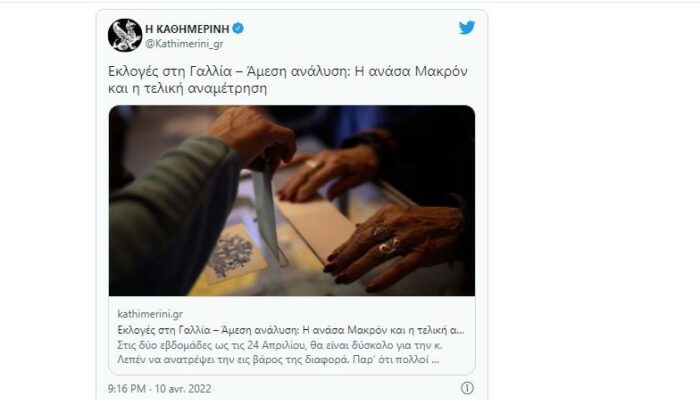Open the kathimerini.gr domain label
This screenshot has height=405, width=700.
tap(150, 314)
